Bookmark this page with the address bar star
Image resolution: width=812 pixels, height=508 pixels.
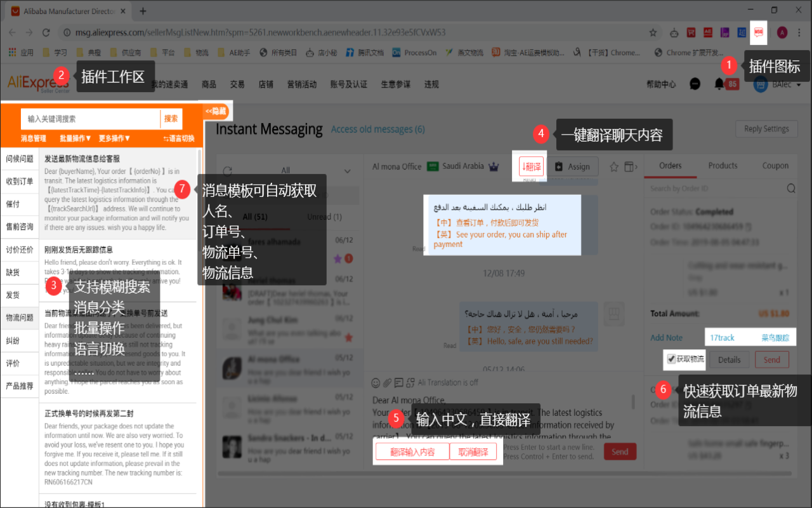pyautogui.click(x=653, y=32)
